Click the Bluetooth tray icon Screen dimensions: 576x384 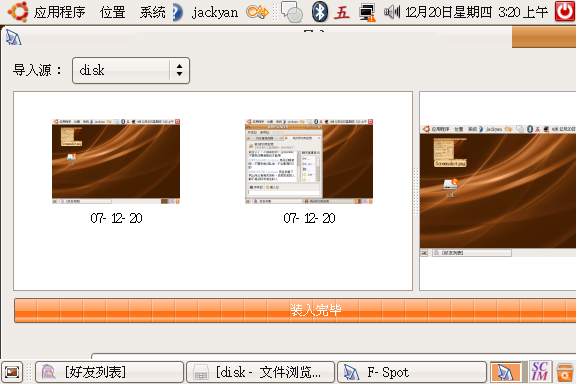click(x=320, y=12)
